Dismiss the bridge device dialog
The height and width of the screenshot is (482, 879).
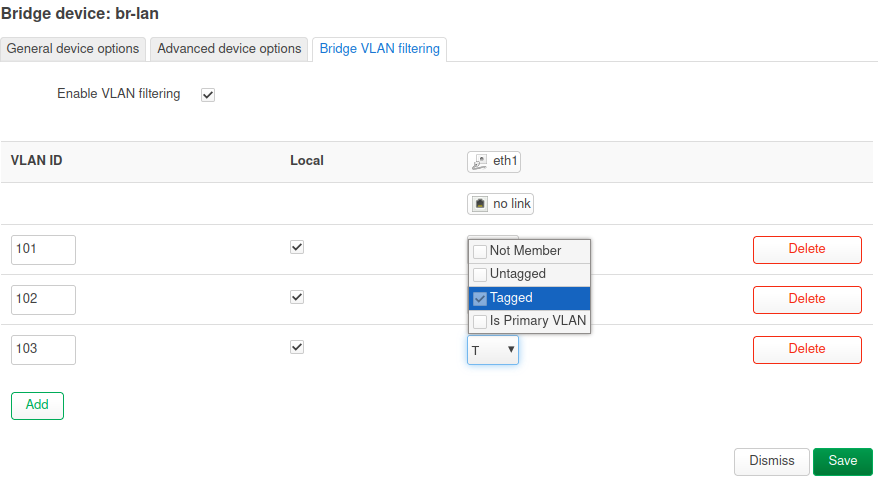[771, 461]
